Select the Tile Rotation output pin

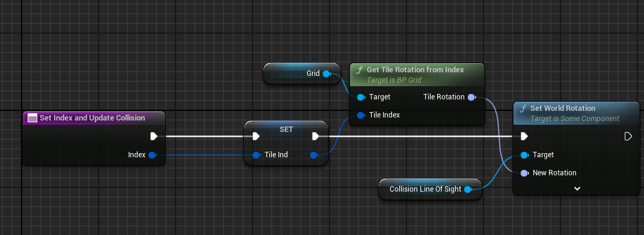coord(471,97)
